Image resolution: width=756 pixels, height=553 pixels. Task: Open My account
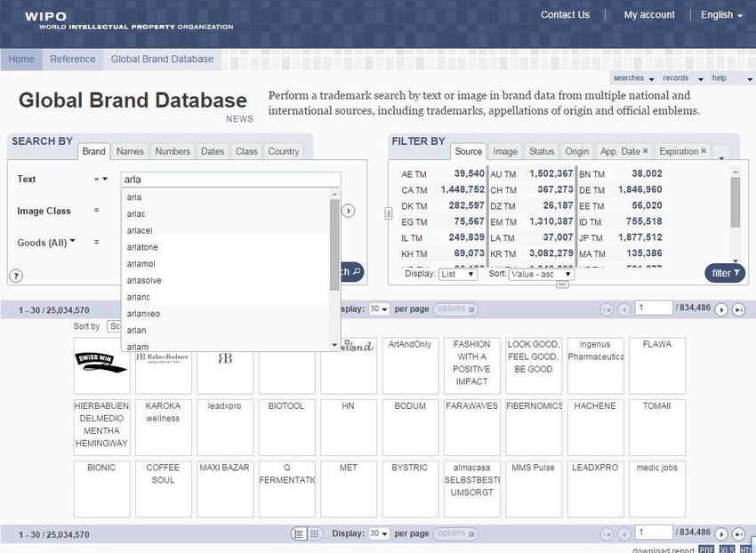point(649,15)
